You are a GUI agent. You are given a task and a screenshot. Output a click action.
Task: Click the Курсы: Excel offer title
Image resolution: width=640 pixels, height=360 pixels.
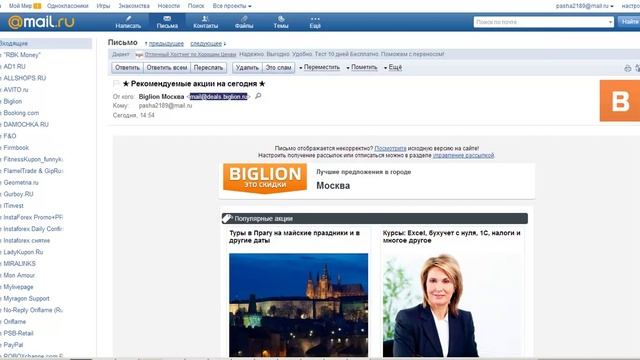451,237
